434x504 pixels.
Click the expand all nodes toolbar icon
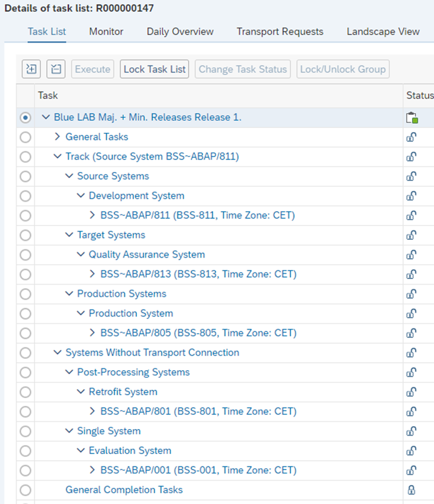pos(31,69)
